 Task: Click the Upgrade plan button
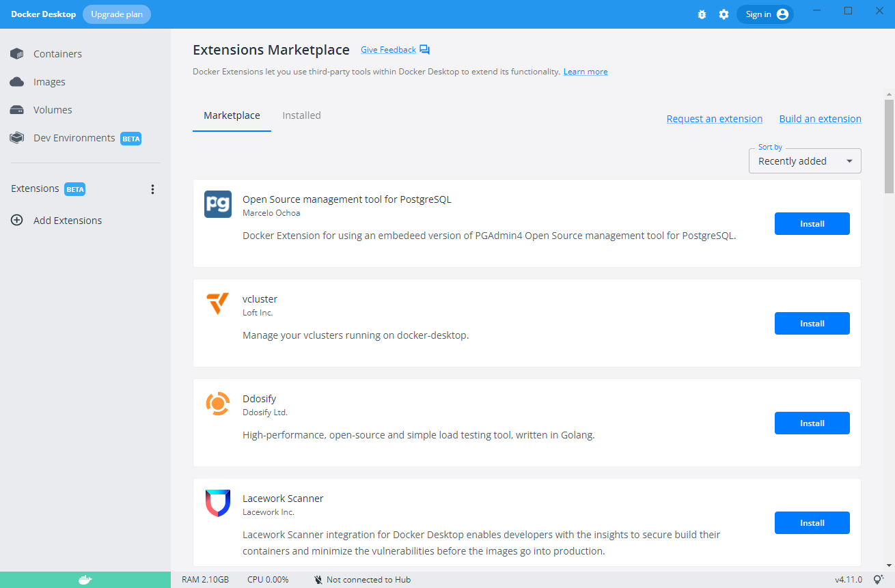pyautogui.click(x=117, y=14)
